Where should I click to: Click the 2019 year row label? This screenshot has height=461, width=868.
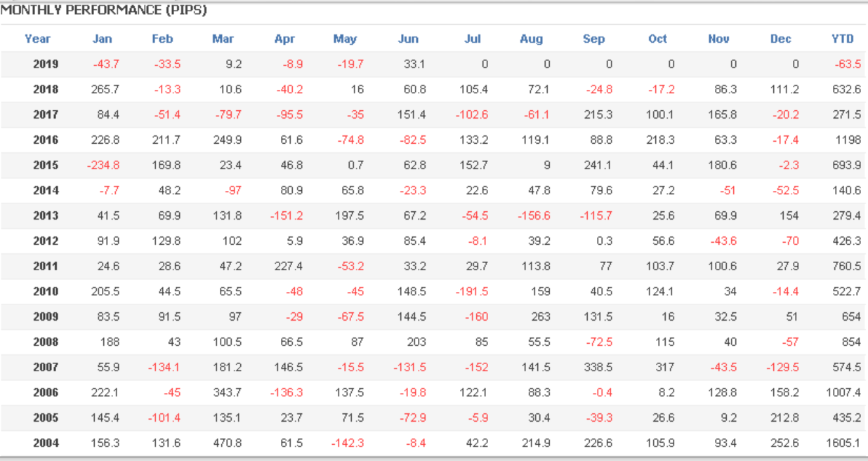pyautogui.click(x=46, y=64)
